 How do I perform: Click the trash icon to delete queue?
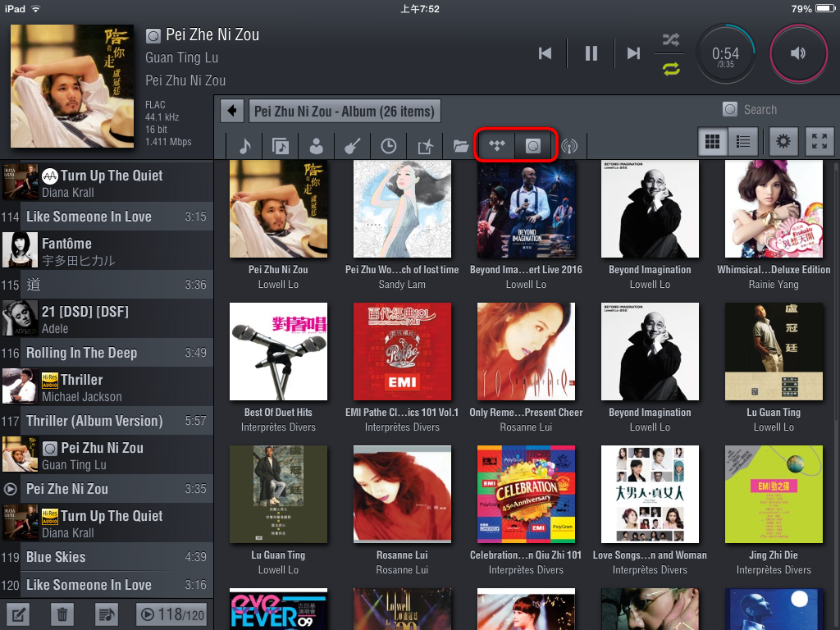(x=62, y=614)
